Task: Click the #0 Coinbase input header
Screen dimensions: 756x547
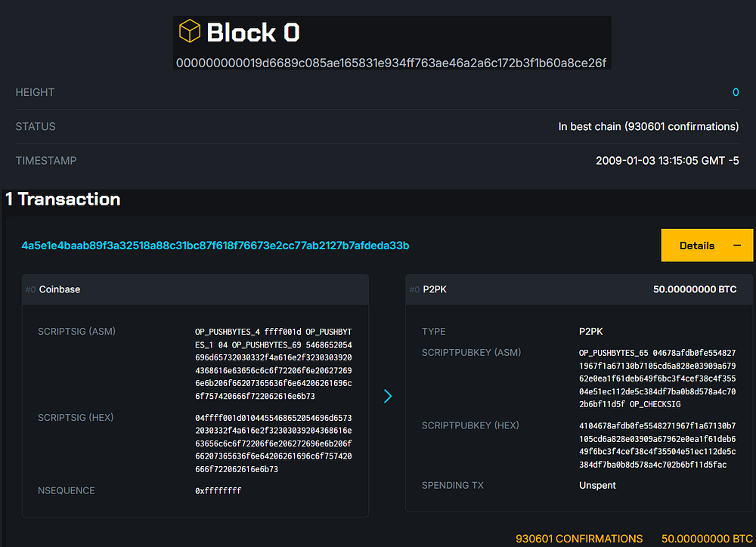Action: pos(59,289)
